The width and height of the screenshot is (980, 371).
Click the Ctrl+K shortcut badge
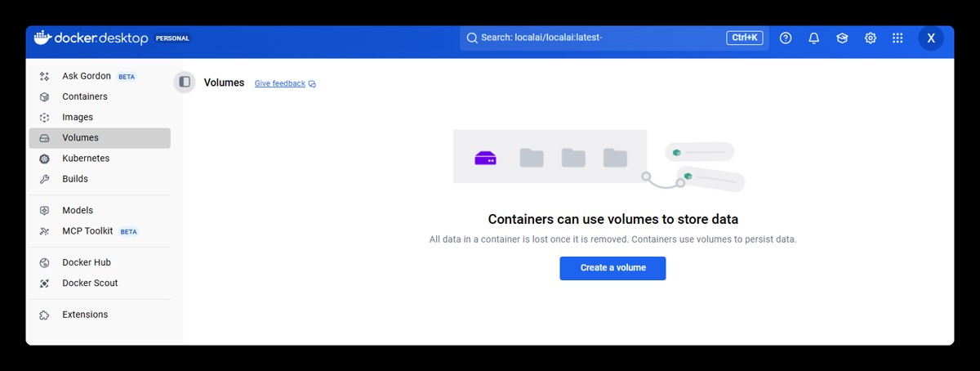tap(744, 38)
